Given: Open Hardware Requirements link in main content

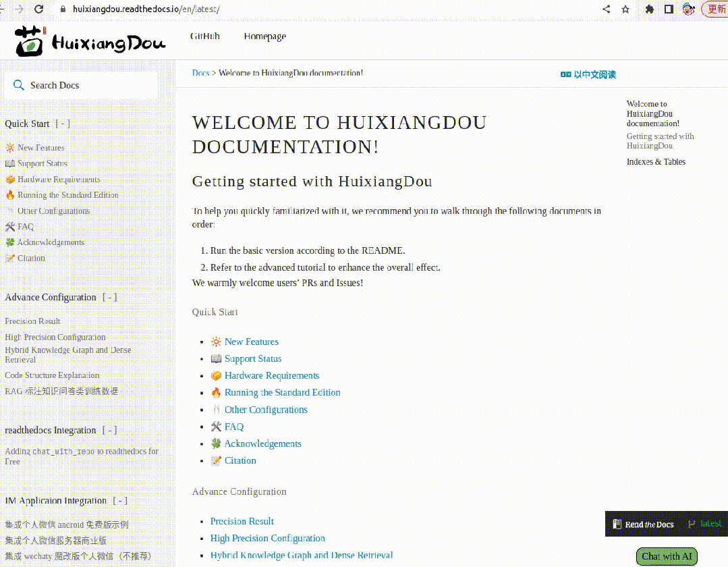Looking at the screenshot, I should 271,375.
